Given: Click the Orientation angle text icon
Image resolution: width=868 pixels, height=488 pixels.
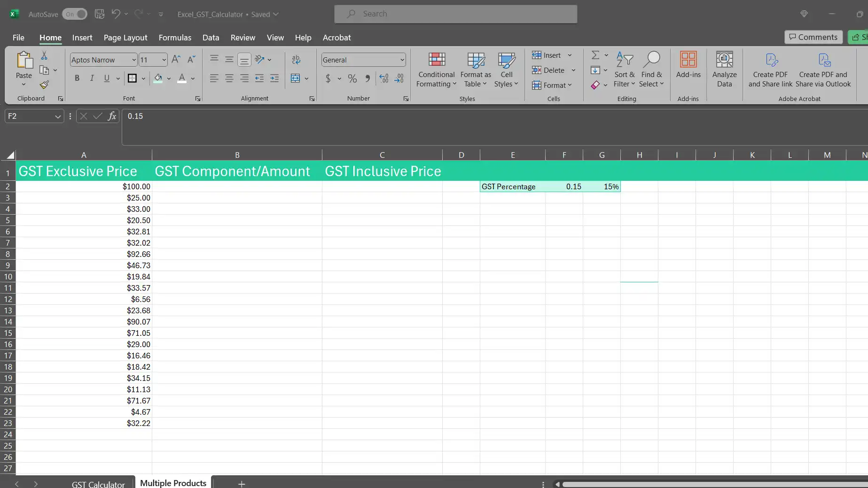Looking at the screenshot, I should coord(259,59).
